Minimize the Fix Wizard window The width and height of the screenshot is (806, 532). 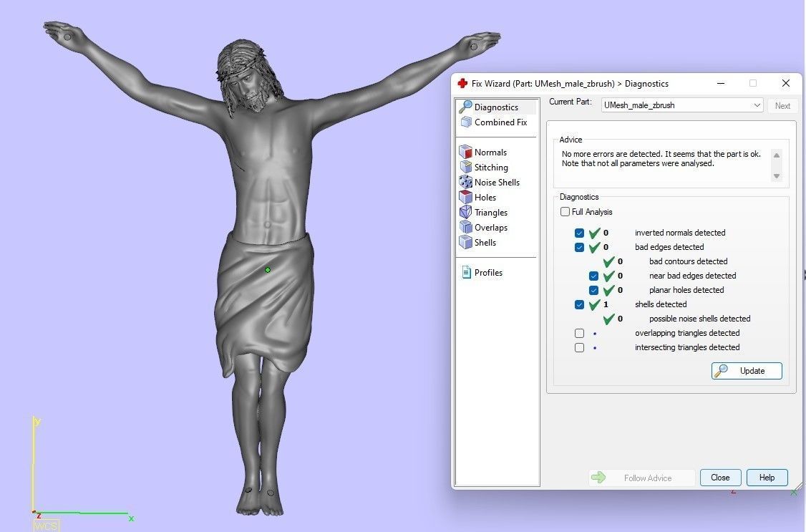pyautogui.click(x=721, y=83)
